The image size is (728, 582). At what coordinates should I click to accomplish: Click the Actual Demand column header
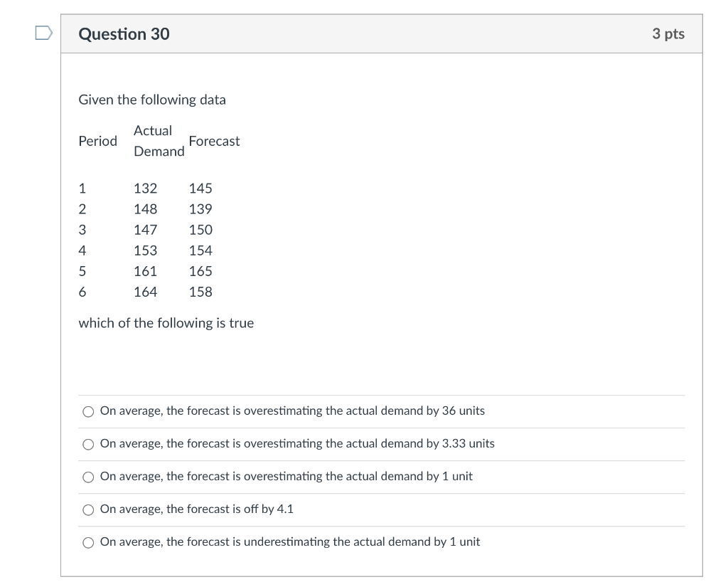(x=159, y=141)
